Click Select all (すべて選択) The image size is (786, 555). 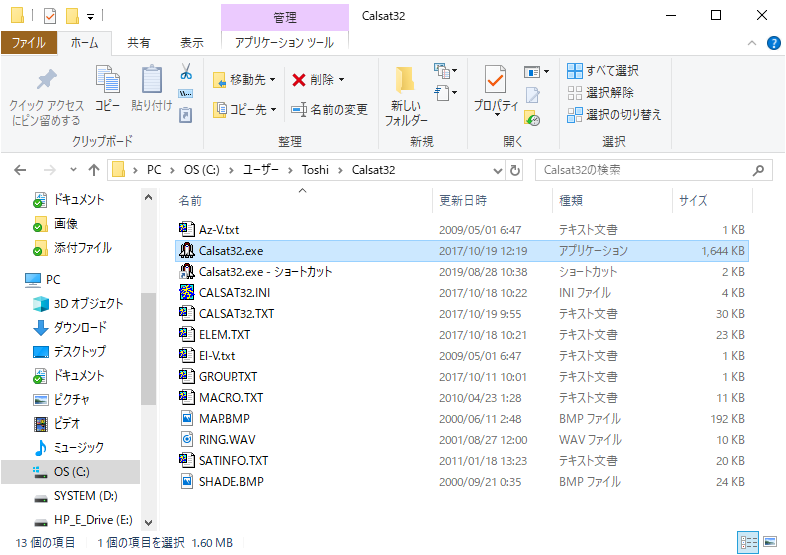pos(603,71)
